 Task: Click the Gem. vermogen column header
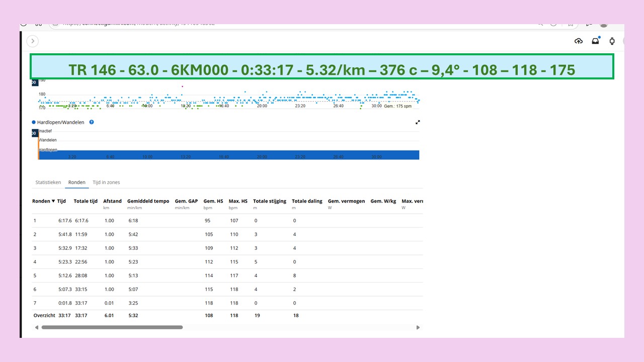coord(346,201)
